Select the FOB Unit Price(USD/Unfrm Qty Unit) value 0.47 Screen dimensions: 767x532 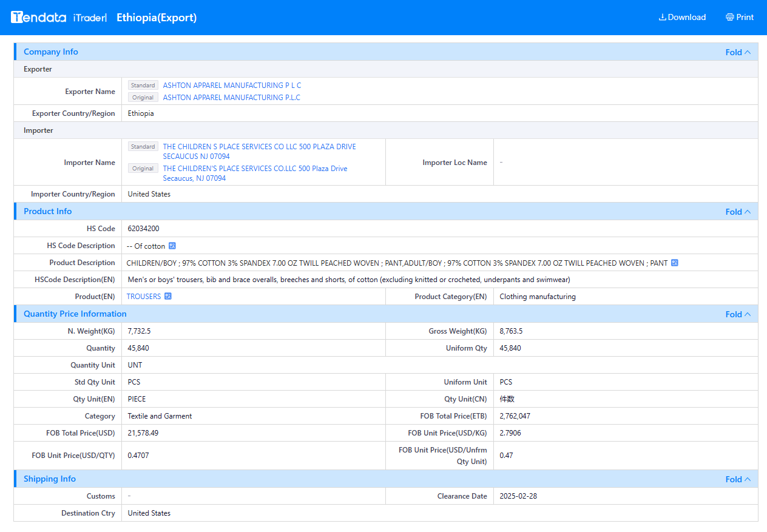[x=506, y=456]
